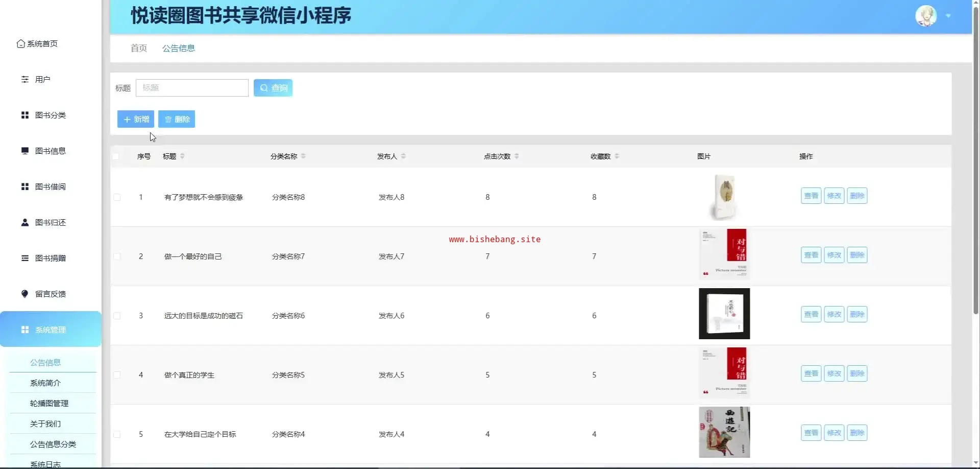
Task: Edit the row 有了梦想就不会感到疲惫
Action: (834, 196)
